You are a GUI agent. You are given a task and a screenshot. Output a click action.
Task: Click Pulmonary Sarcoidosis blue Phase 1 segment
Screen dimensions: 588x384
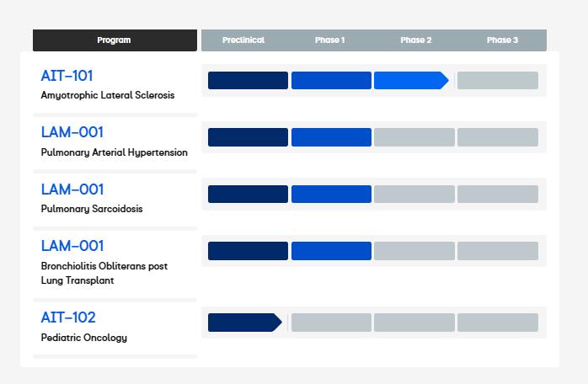coord(331,195)
